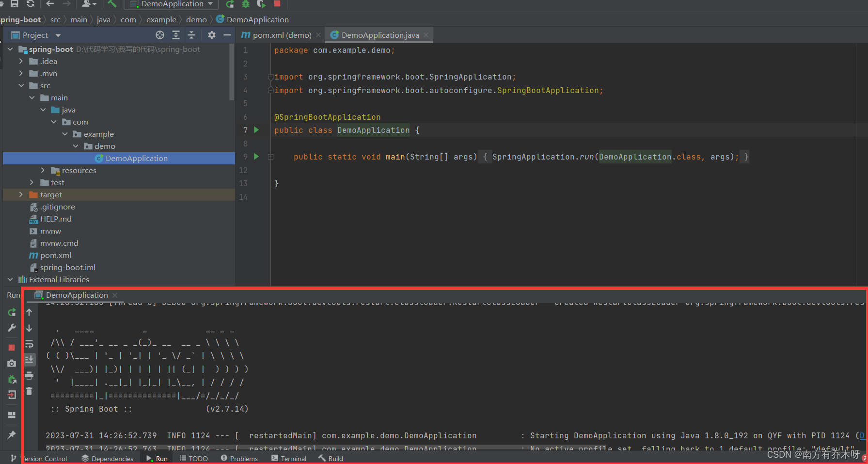
Task: Clear console with the trash icon
Action: pos(29,391)
